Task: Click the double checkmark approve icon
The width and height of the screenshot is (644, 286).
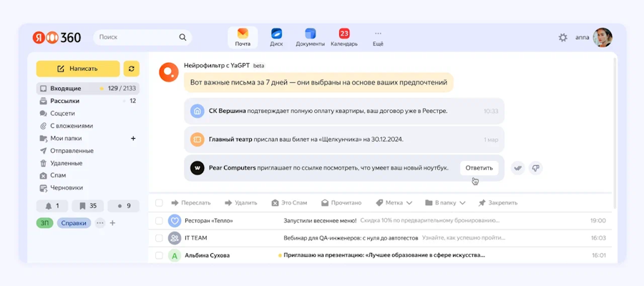Action: click(x=517, y=168)
